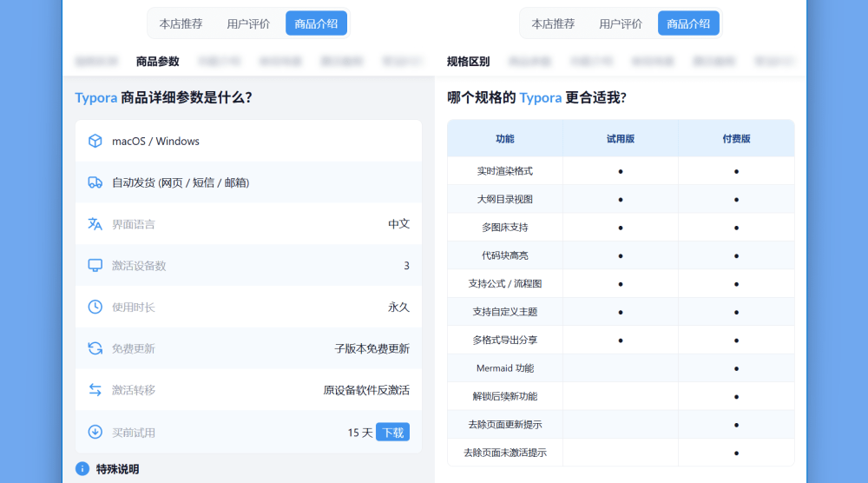Screen dimensions: 868x483
Task: Select the 大纲目录视图 table row label
Action: [505, 200]
